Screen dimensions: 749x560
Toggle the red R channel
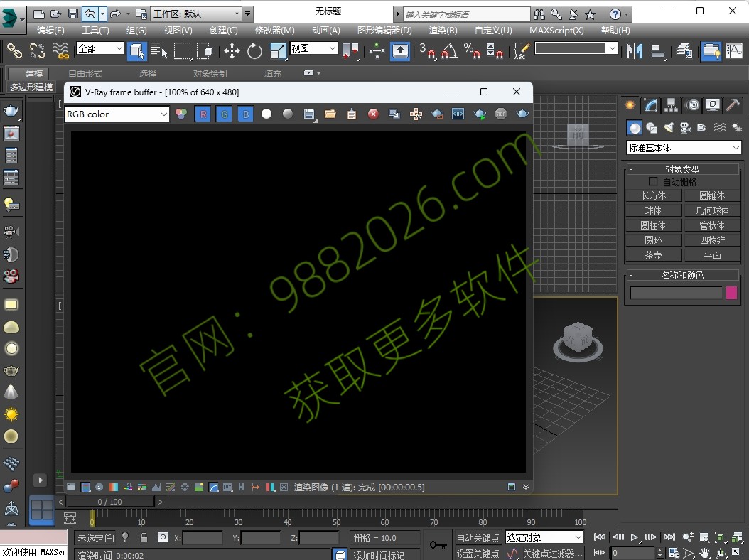tap(203, 114)
